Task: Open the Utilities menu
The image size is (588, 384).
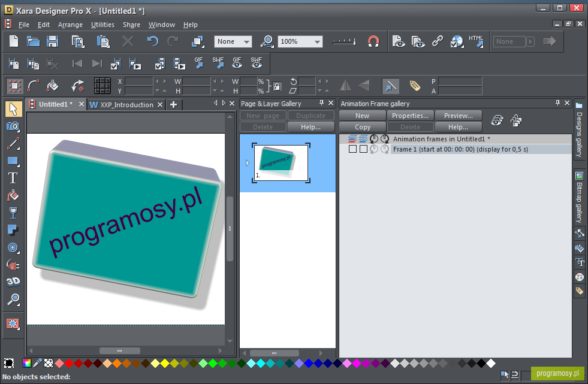Action: pyautogui.click(x=102, y=25)
